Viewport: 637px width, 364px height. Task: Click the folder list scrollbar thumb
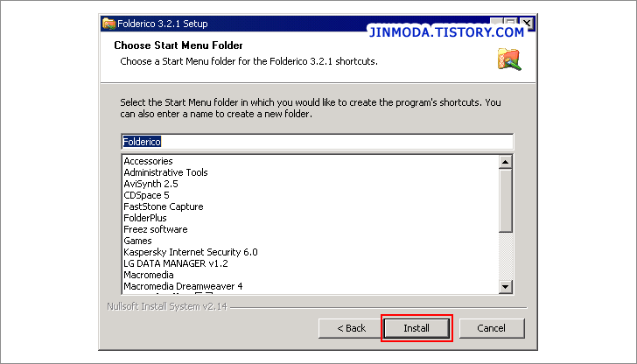click(x=506, y=200)
